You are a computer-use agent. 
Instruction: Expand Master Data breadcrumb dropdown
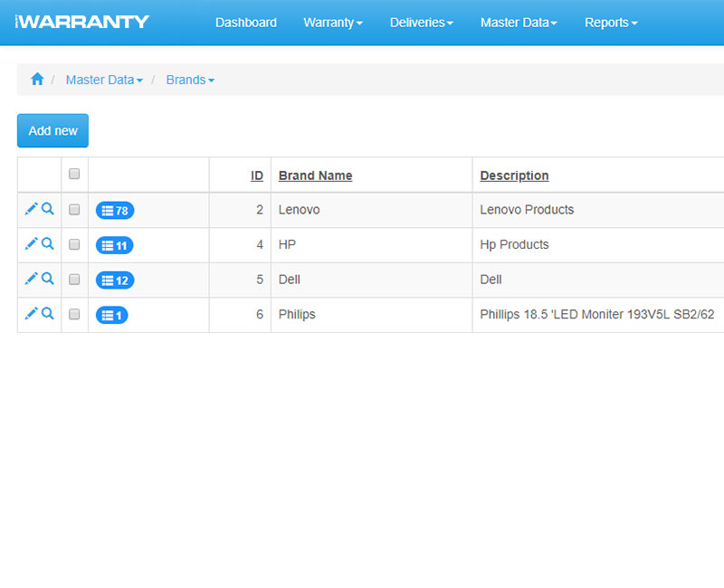tap(104, 80)
